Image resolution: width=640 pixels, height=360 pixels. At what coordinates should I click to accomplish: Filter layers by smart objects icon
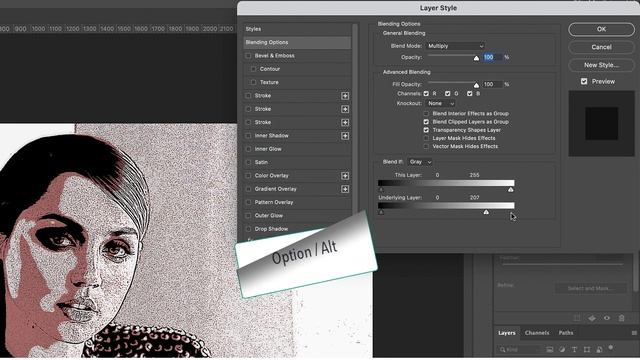point(599,349)
